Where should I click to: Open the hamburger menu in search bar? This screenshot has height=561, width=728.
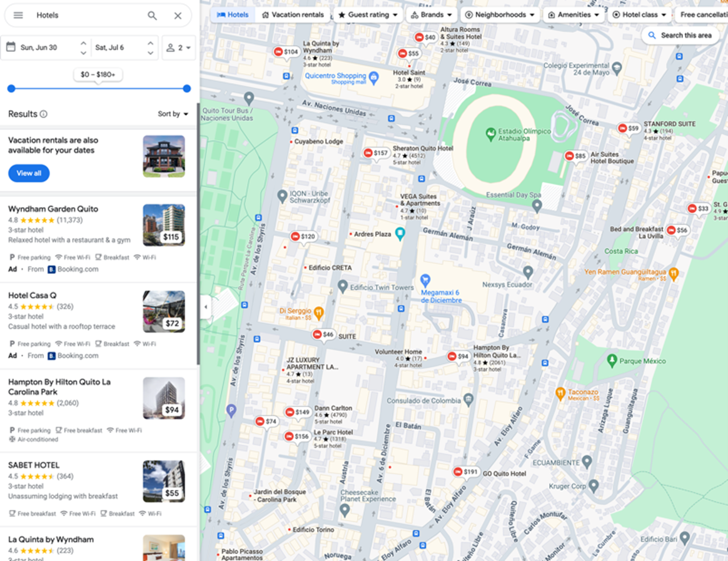point(18,16)
